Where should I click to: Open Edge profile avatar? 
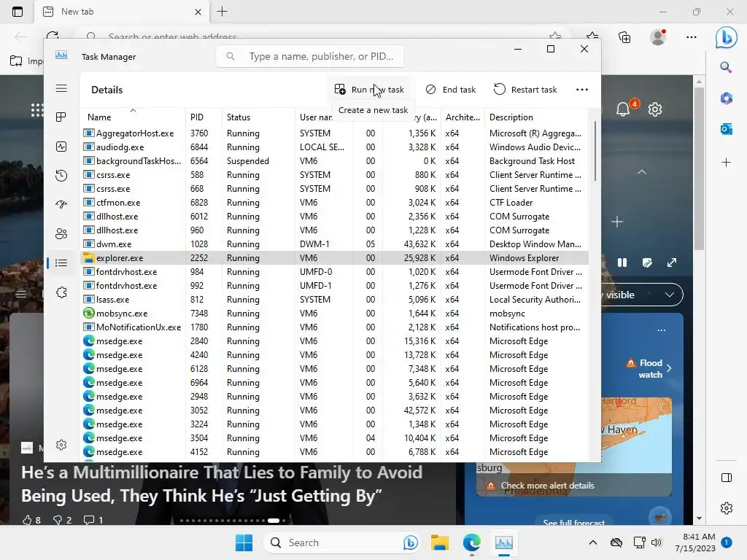(x=658, y=36)
